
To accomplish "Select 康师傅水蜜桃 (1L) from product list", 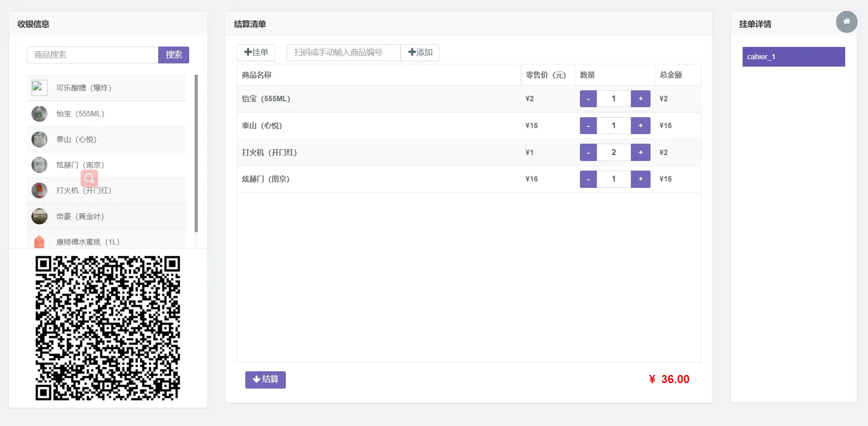I will tap(107, 239).
